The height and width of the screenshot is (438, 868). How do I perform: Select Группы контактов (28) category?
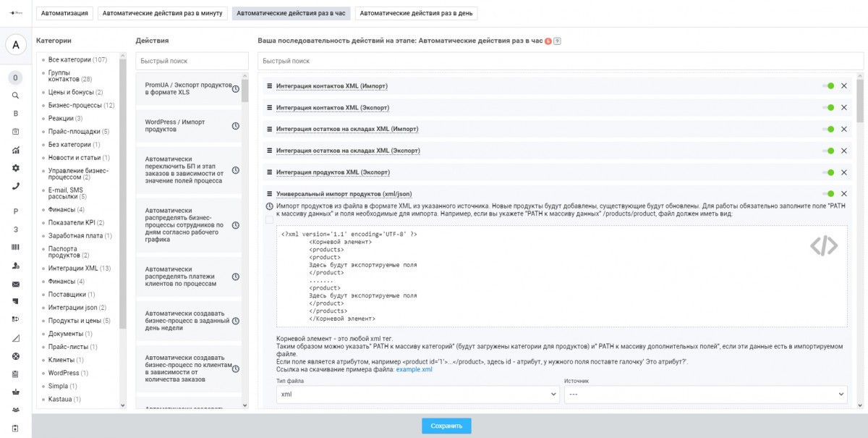(70, 76)
